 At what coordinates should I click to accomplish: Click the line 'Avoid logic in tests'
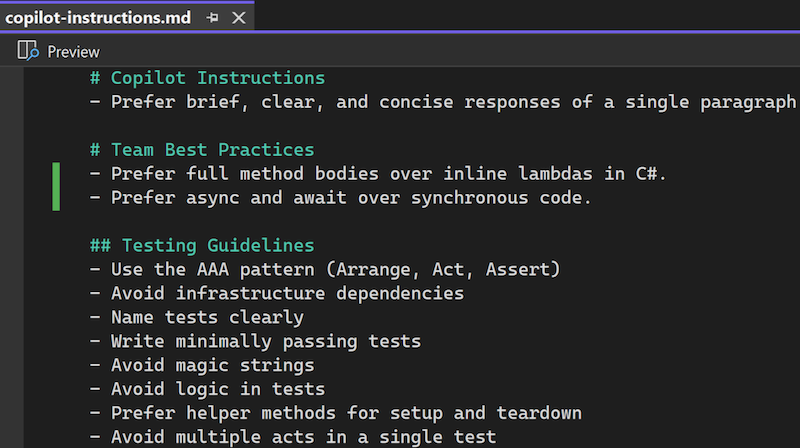coord(207,389)
